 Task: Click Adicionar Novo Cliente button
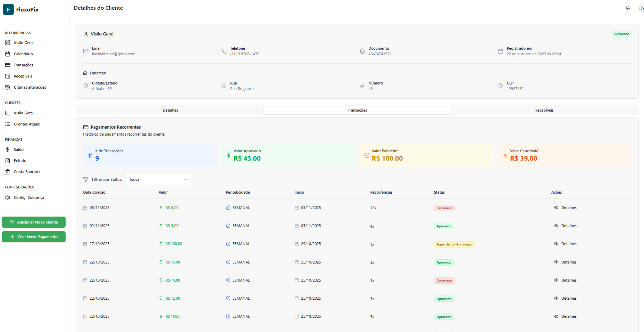tap(33, 222)
